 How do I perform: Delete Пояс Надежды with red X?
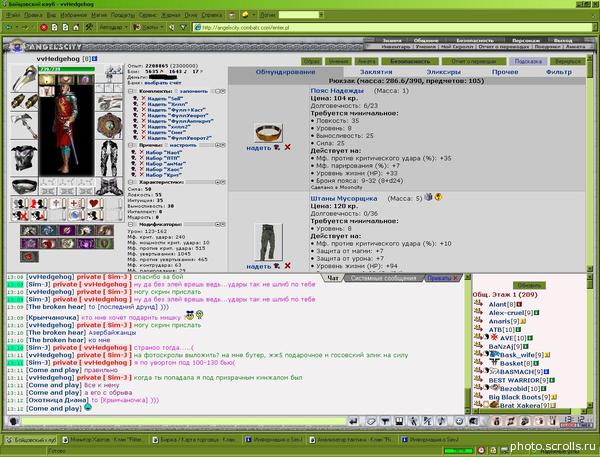(x=287, y=147)
